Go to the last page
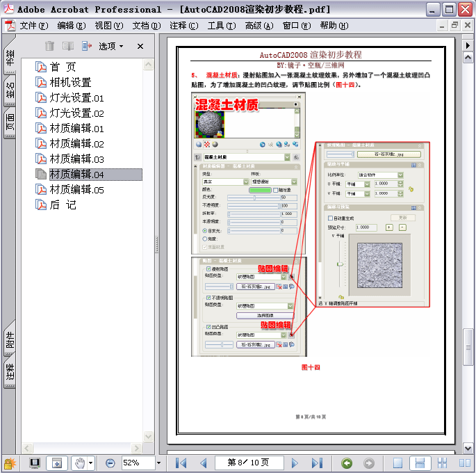This screenshot has width=476, height=473. (317, 463)
